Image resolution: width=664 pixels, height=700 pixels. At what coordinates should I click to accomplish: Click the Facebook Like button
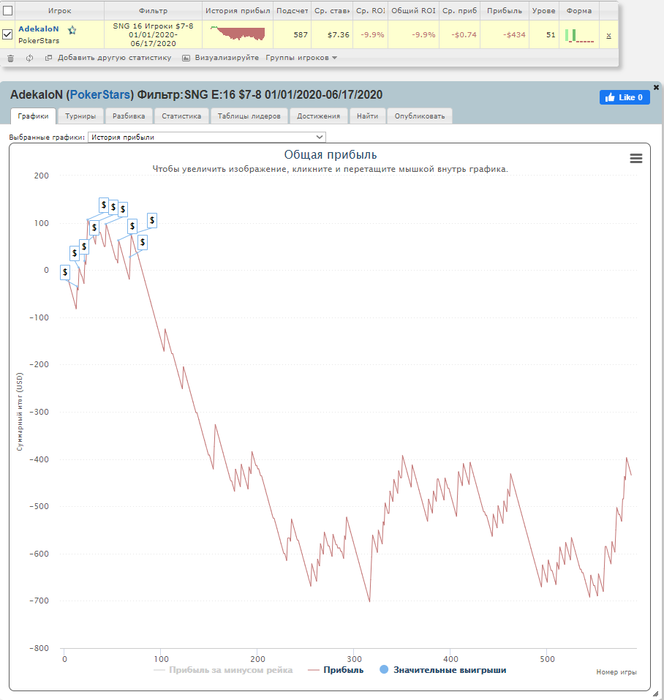[x=624, y=97]
